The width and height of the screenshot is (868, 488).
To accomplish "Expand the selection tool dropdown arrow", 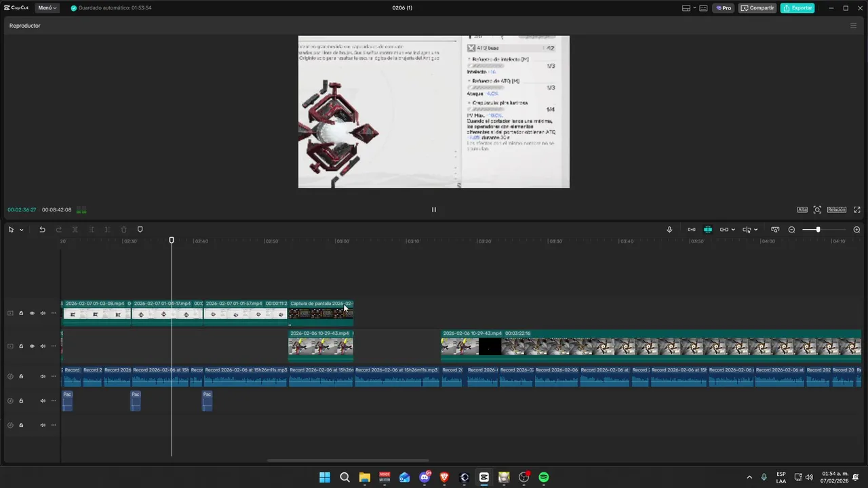I will [x=22, y=230].
